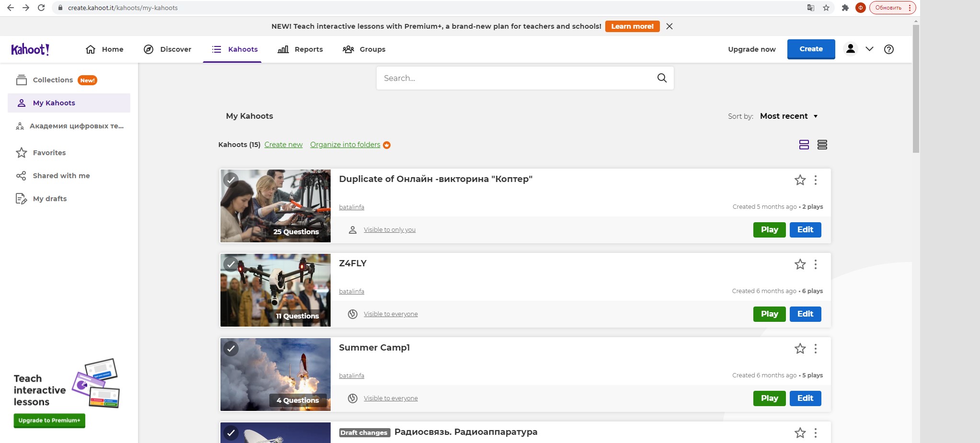The height and width of the screenshot is (443, 980).
Task: Click the search magnifier icon
Action: tap(662, 78)
